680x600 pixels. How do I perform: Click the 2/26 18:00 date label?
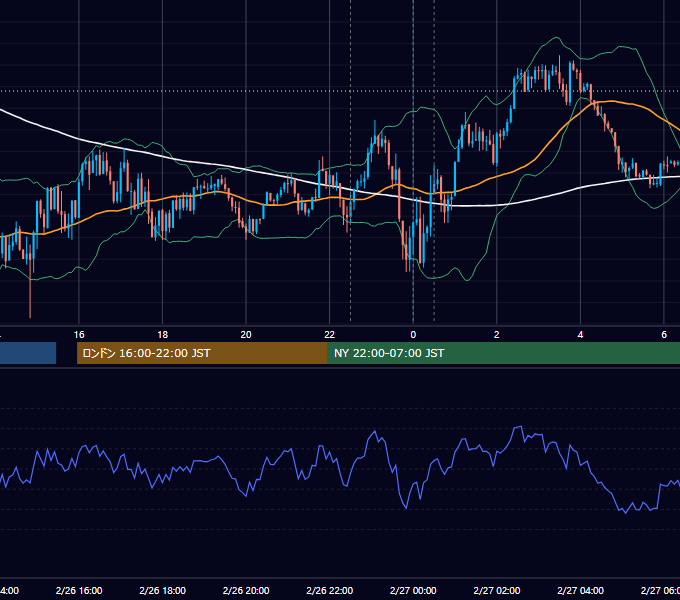[x=163, y=590]
